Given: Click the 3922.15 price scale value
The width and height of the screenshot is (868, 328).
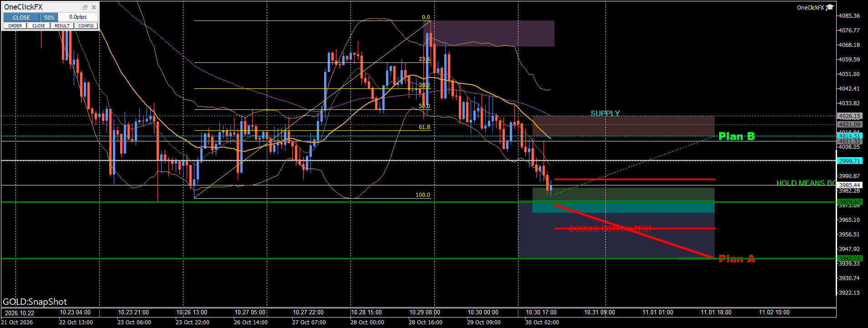Looking at the screenshot, I should (849, 293).
